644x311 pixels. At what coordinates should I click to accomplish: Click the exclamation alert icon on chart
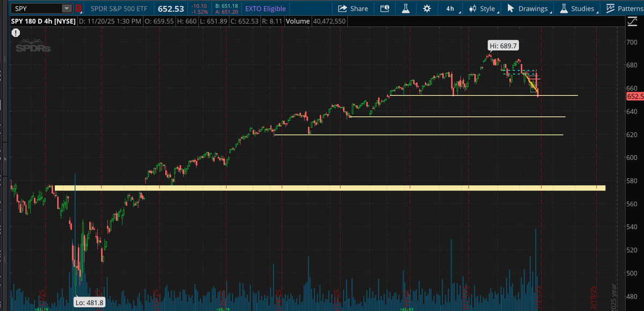(16, 32)
